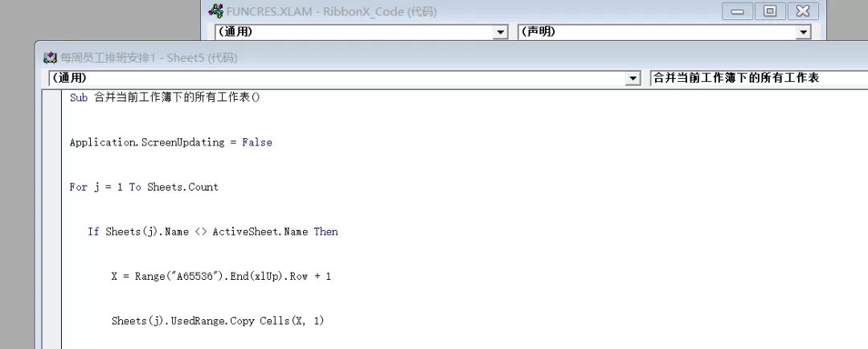Click the FUNCRES.XLAM window title bar text

tap(332, 11)
